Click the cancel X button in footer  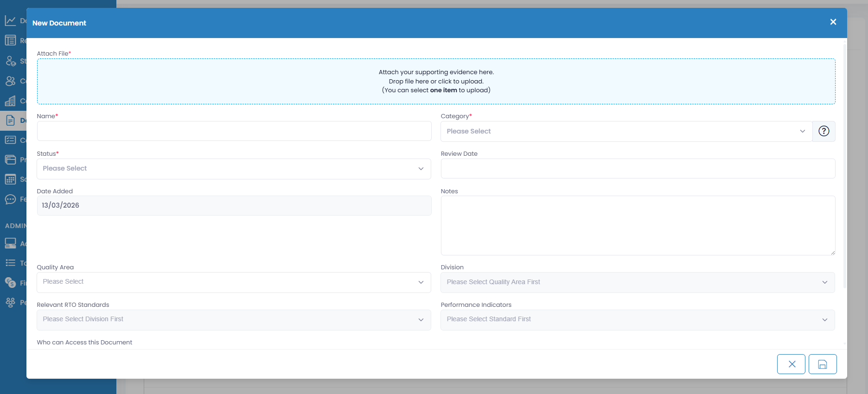point(791,364)
